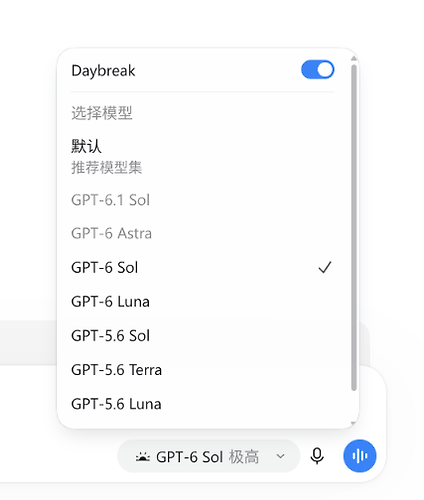Switch to GPT-5.6 Luna model

click(203, 404)
